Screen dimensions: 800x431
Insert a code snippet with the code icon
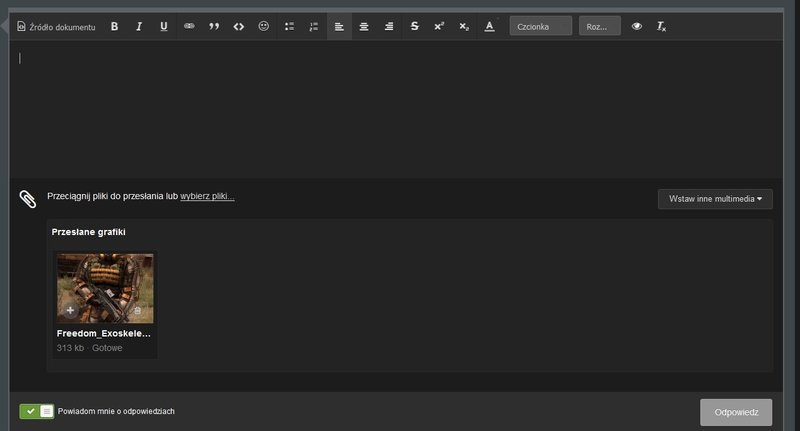coord(238,27)
